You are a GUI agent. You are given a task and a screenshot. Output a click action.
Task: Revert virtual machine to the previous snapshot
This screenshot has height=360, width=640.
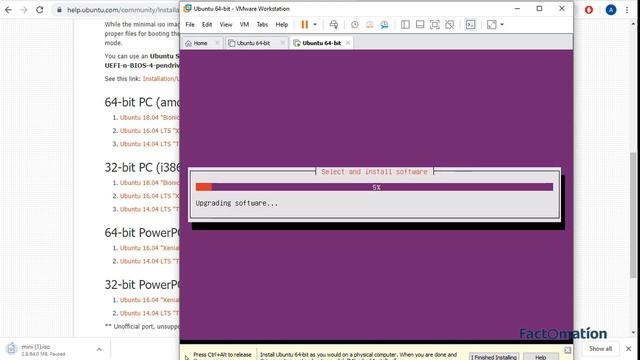point(369,24)
